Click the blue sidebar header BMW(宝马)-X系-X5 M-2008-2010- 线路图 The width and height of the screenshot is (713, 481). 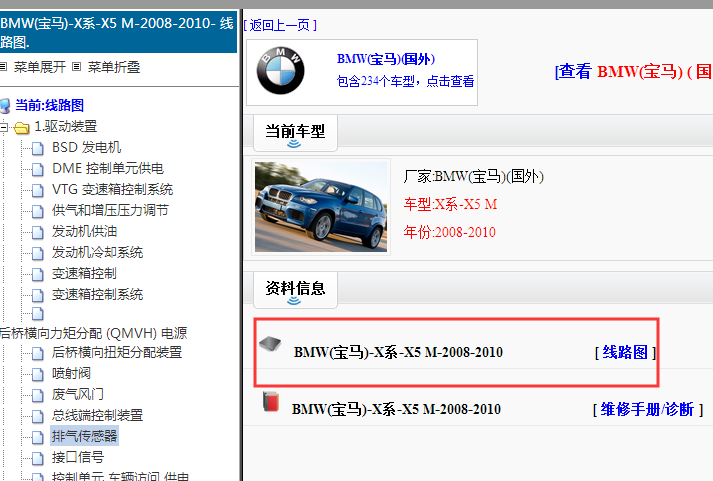(118, 32)
